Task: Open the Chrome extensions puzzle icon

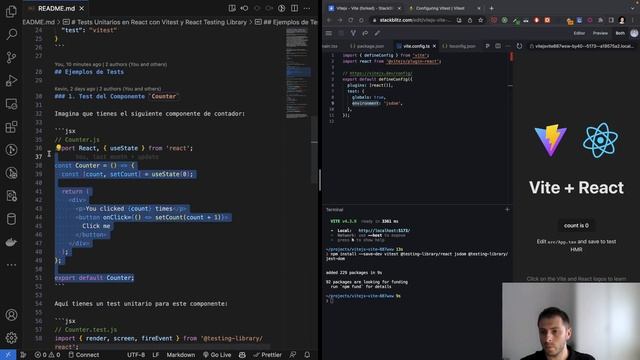Action: coord(600,20)
